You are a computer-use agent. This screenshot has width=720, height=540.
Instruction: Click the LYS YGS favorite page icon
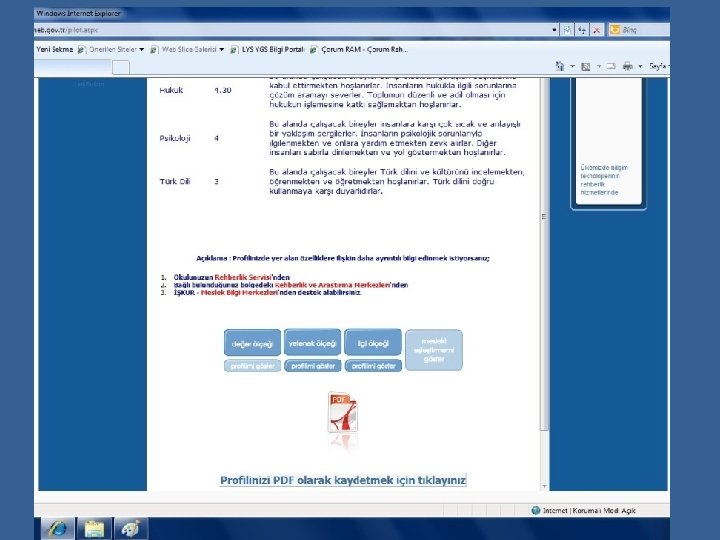pyautogui.click(x=234, y=49)
